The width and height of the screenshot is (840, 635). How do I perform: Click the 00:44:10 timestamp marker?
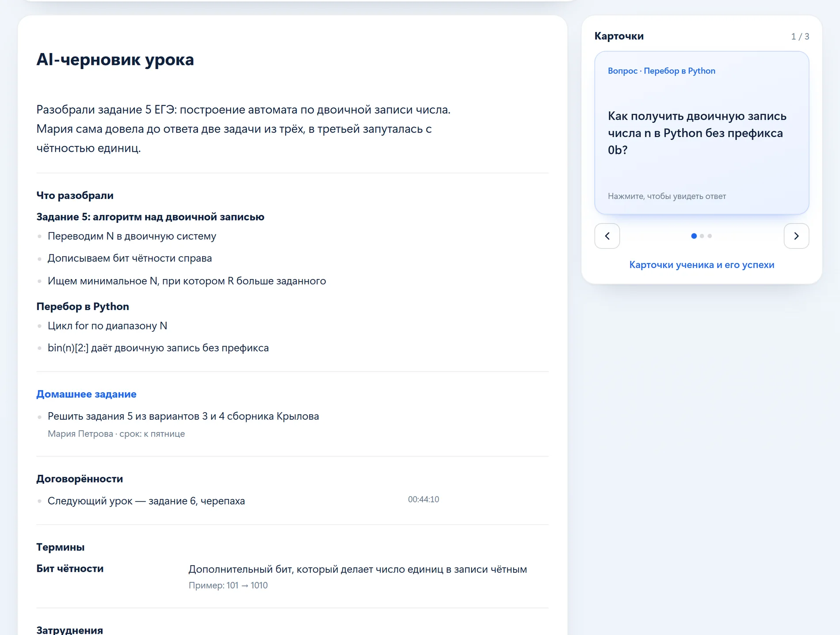click(x=423, y=499)
